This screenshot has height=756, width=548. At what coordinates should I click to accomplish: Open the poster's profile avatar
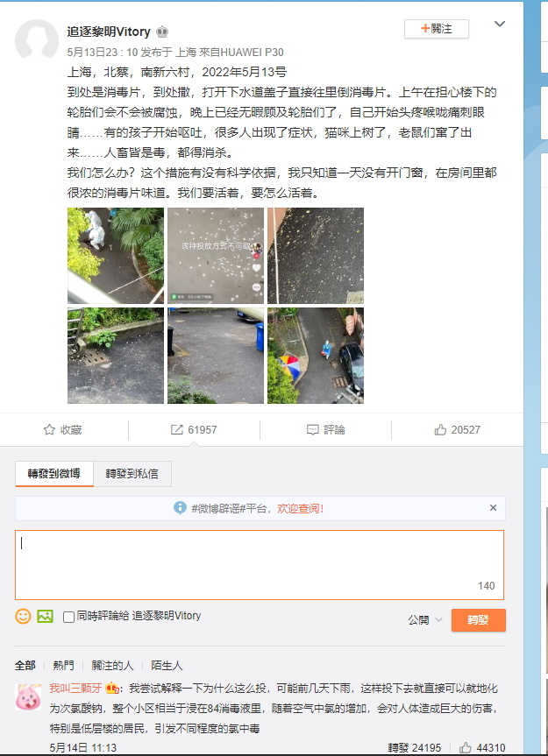click(x=37, y=41)
